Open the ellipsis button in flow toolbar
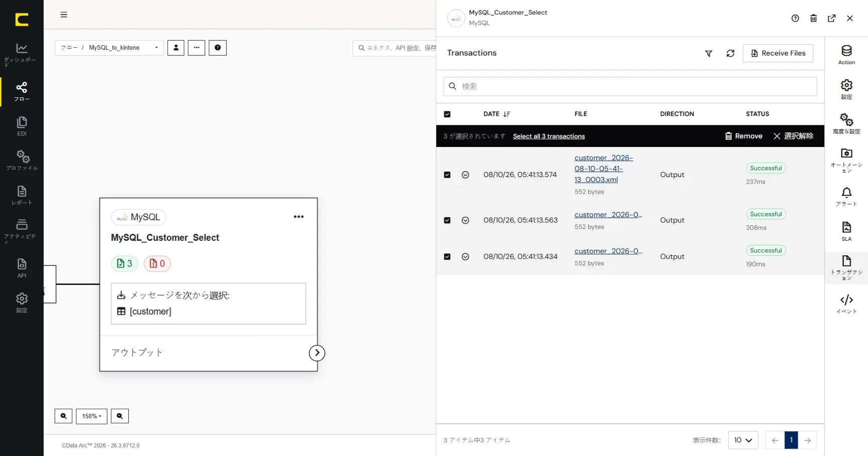The height and width of the screenshot is (456, 868). coord(197,48)
